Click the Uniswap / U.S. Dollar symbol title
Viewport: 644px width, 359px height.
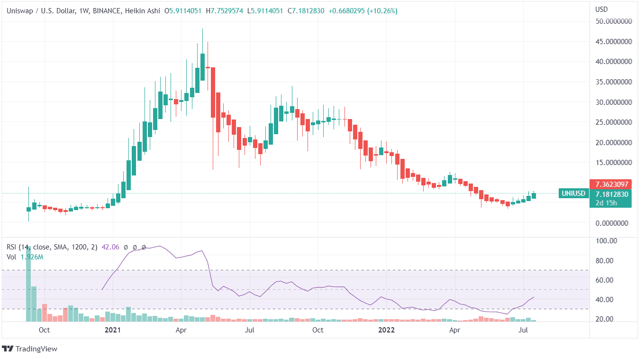point(41,10)
